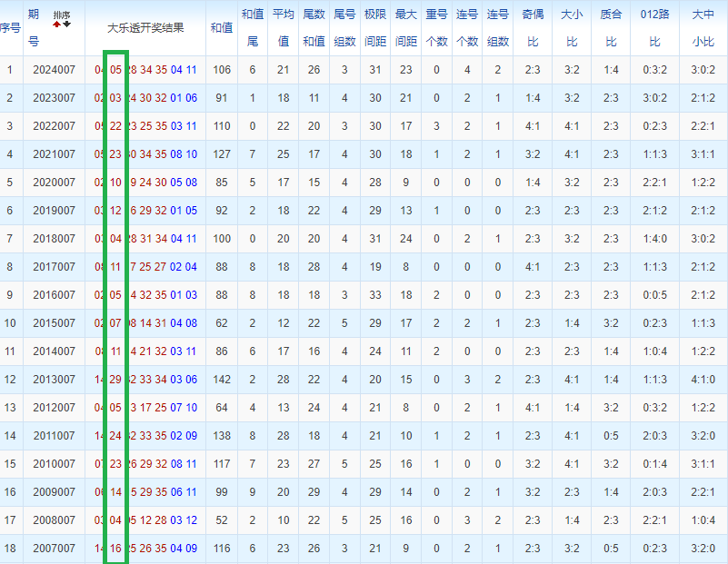The image size is (728, 564).
Task: Click the 平均值 column header
Action: pyautogui.click(x=284, y=27)
